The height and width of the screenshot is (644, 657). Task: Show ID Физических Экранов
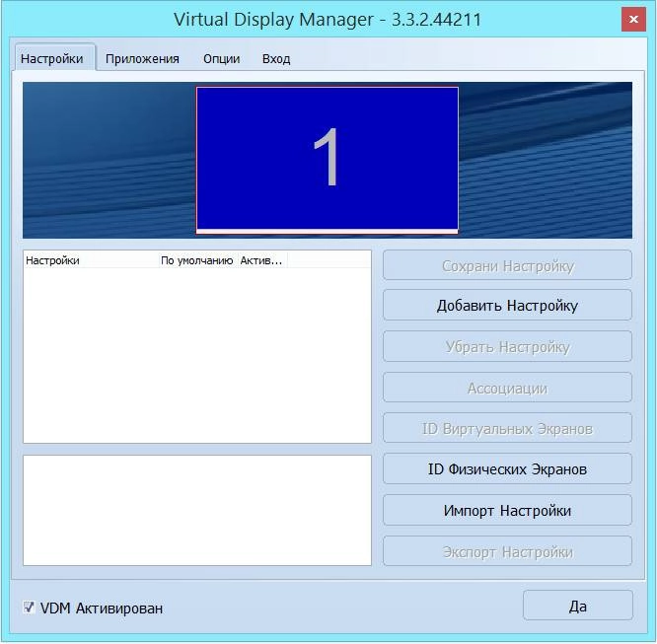point(507,468)
